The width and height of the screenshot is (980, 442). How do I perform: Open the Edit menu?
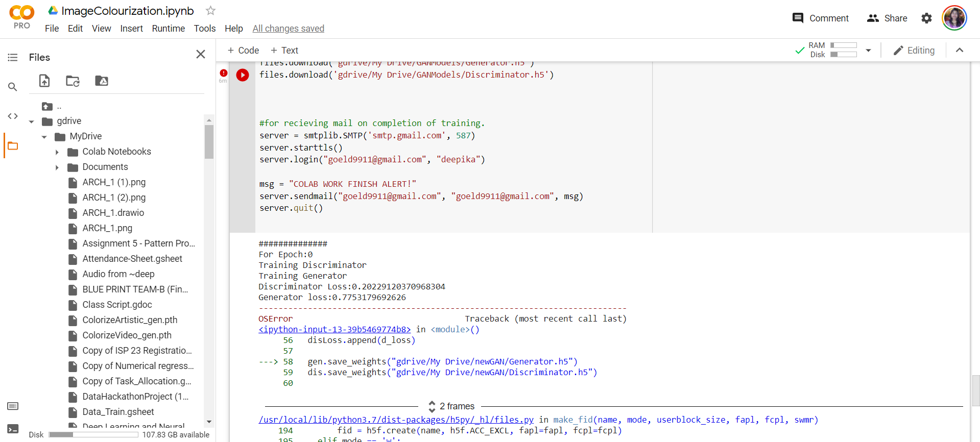pos(75,29)
